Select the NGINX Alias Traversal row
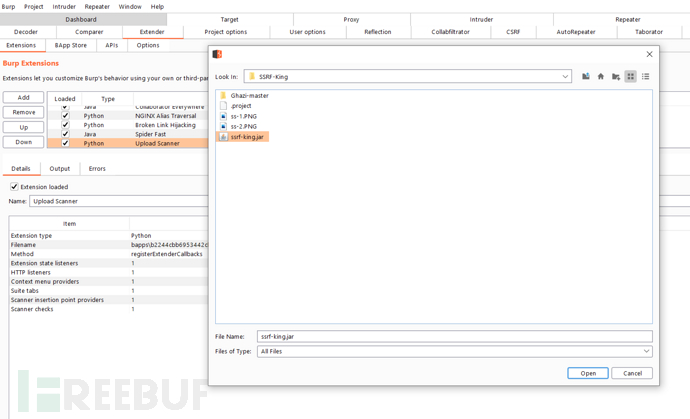Screen dimensions: 690x419 tap(128, 116)
